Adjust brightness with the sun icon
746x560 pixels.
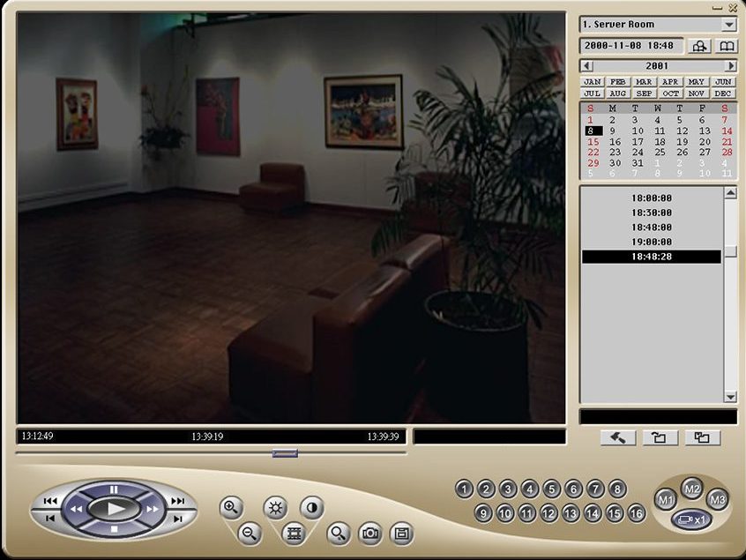275,507
